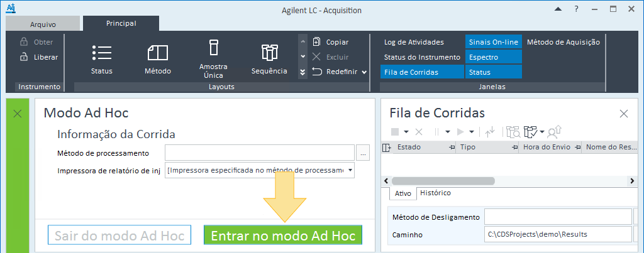
Task: Open the help question mark
Action: pyautogui.click(x=577, y=9)
